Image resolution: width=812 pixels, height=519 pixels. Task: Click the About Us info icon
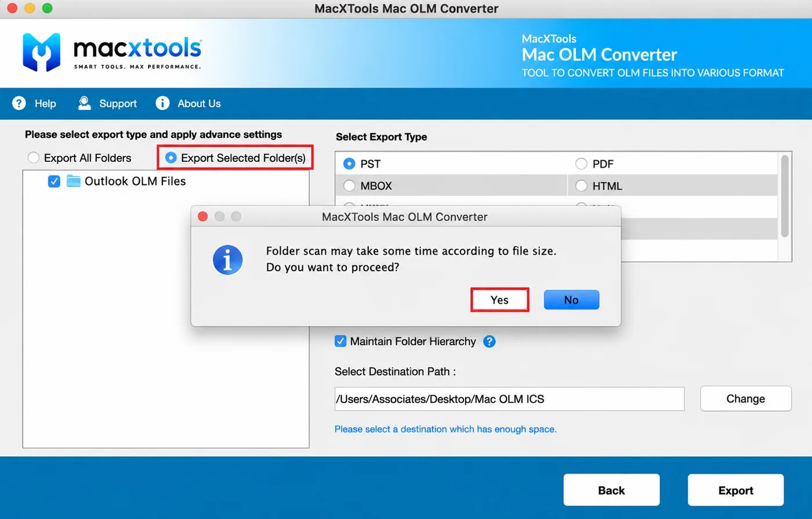pyautogui.click(x=162, y=103)
